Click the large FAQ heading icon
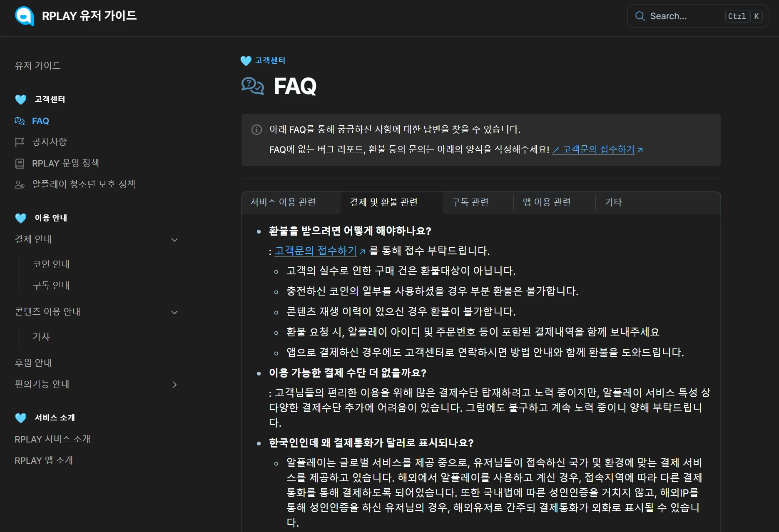Viewport: 779px width, 532px height. point(253,86)
